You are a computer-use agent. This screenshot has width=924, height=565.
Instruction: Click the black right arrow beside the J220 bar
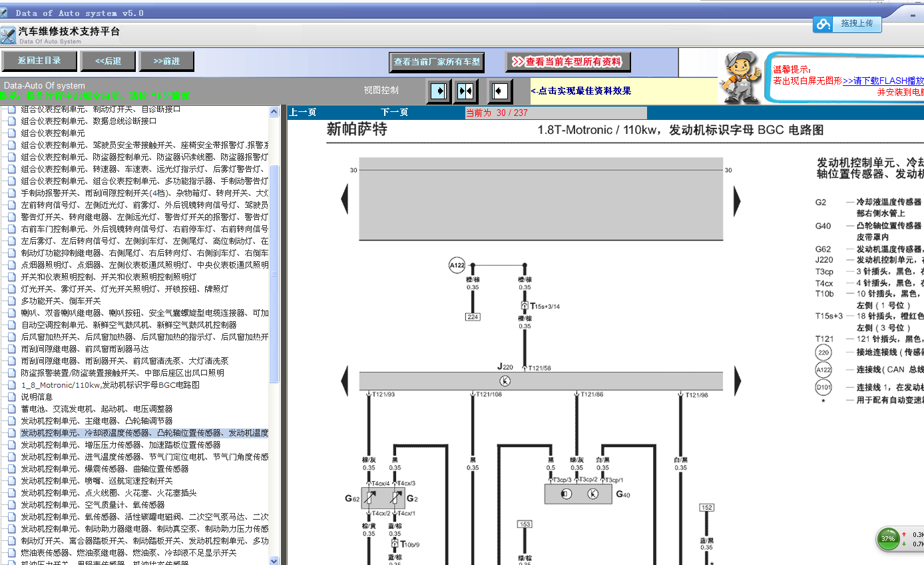737,381
